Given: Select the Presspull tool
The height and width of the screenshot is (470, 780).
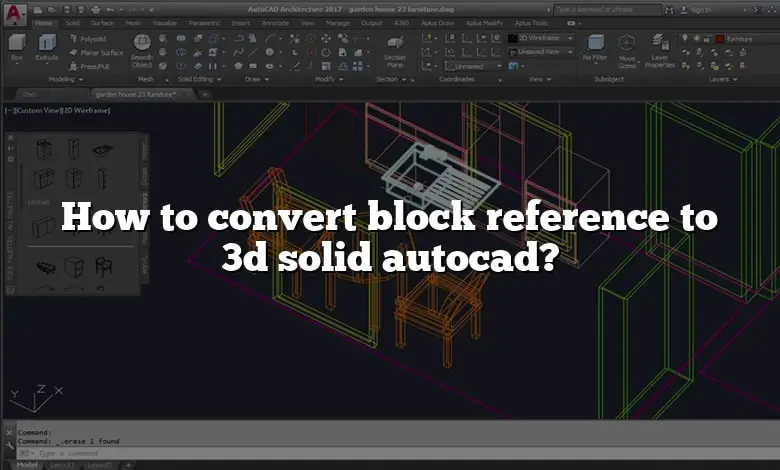Looking at the screenshot, I should pyautogui.click(x=86, y=65).
